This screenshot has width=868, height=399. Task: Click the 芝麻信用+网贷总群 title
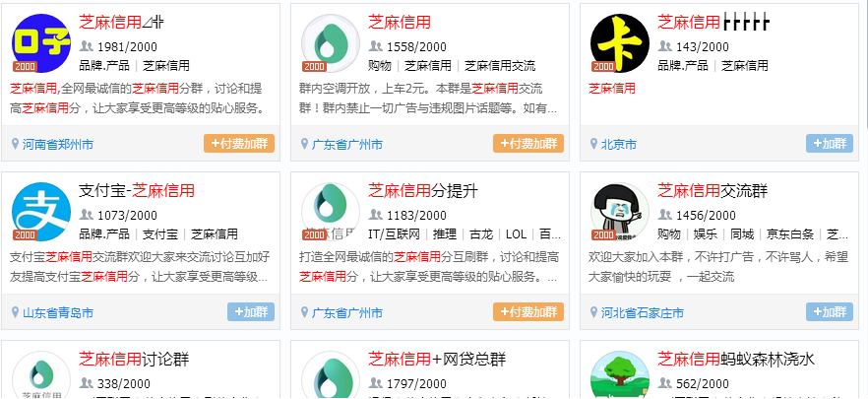click(437, 359)
